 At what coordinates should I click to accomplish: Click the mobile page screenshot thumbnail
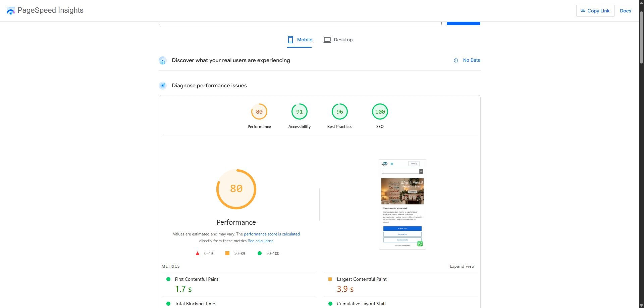point(402,204)
